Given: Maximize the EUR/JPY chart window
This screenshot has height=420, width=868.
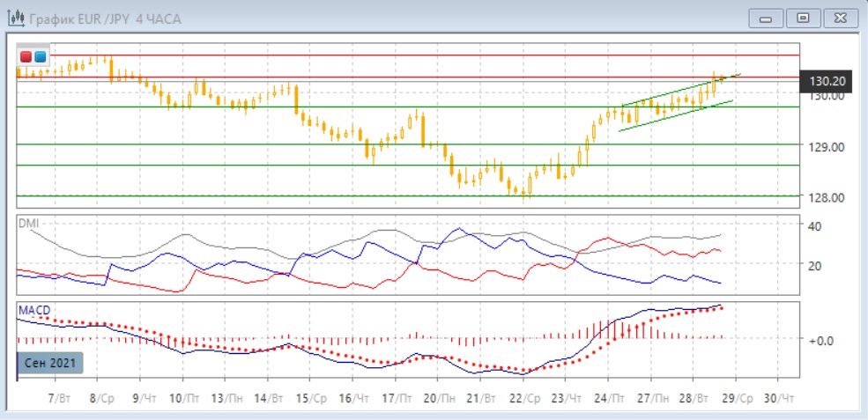Looking at the screenshot, I should pyautogui.click(x=802, y=18).
